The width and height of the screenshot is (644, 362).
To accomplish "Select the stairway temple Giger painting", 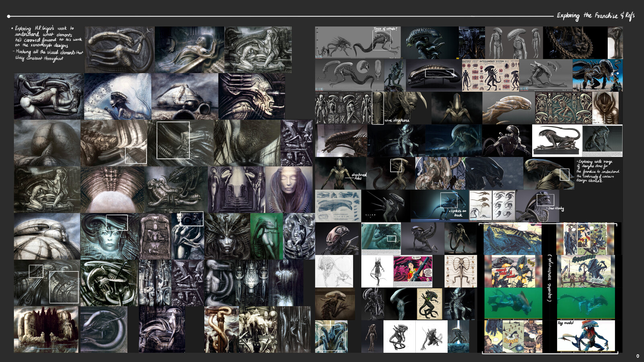I will 237,189.
